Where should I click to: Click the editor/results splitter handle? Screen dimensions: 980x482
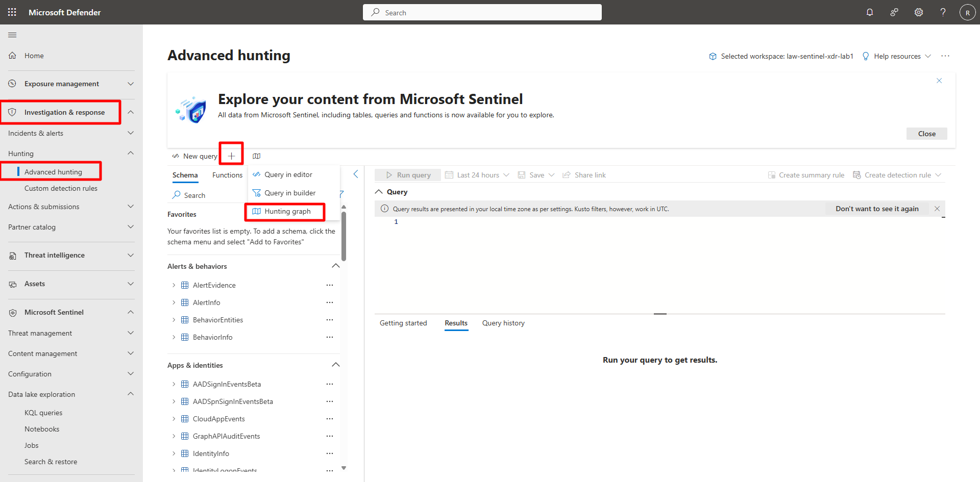click(660, 314)
